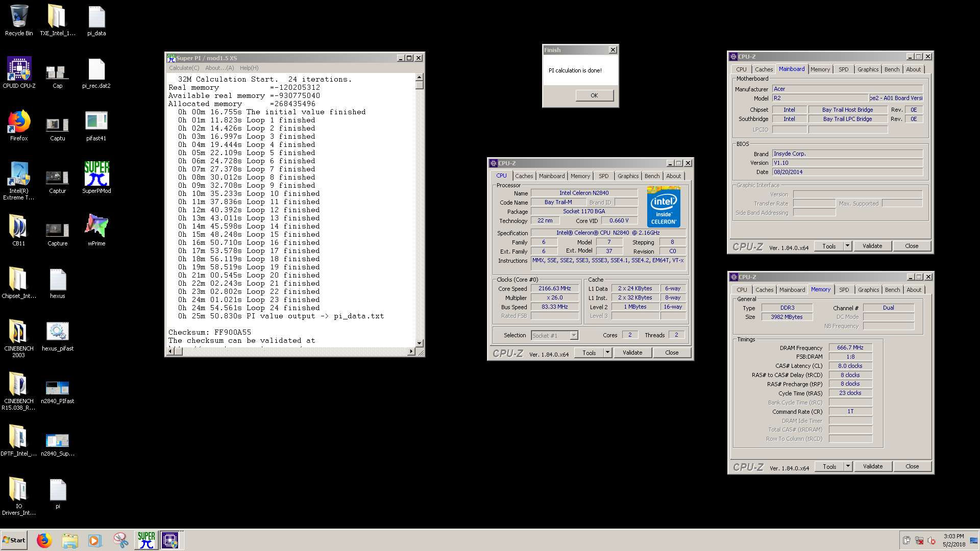
Task: Open the DPTF_Intel folder icon
Action: click(19, 441)
